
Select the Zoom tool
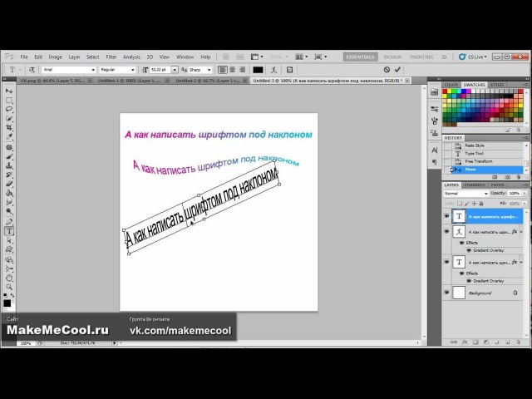(9, 287)
